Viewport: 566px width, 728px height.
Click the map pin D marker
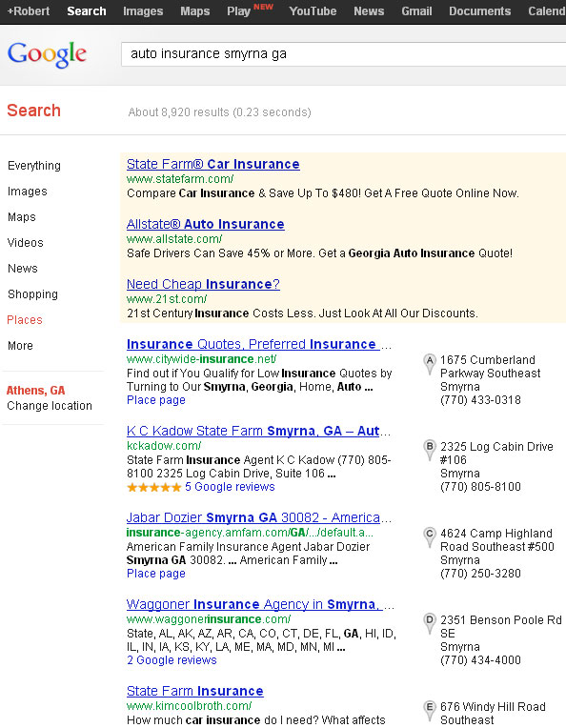tap(430, 624)
